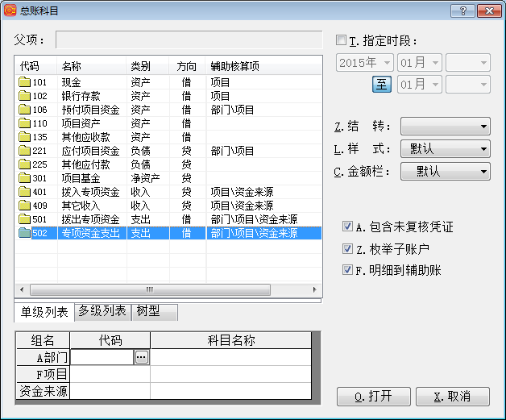Click the A部门 code input cell
This screenshot has height=420, width=506.
(x=102, y=357)
